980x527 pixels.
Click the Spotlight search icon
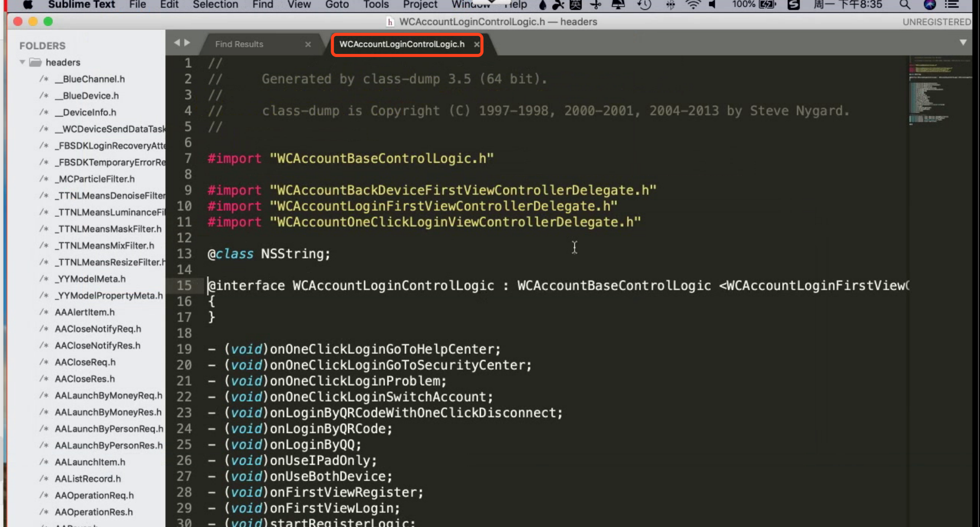pyautogui.click(x=905, y=5)
